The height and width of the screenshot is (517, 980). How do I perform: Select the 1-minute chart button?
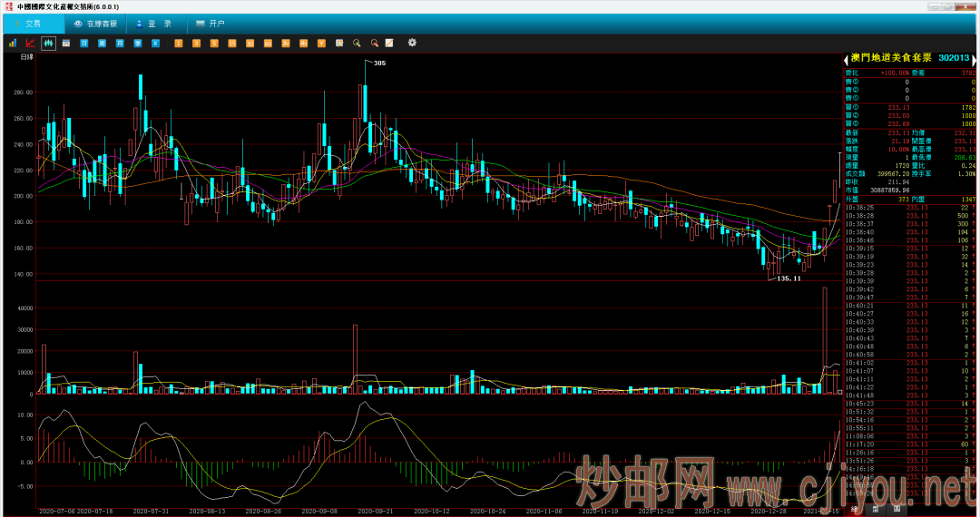[x=178, y=44]
